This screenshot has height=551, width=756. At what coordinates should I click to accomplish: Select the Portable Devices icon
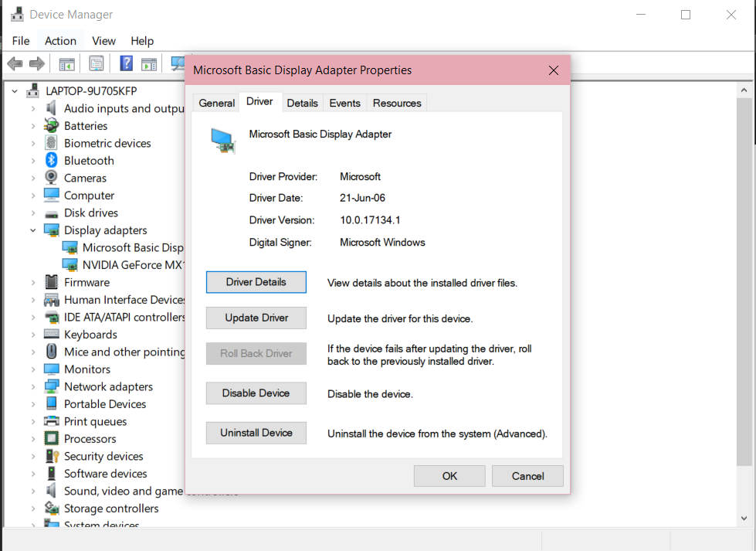coord(51,403)
